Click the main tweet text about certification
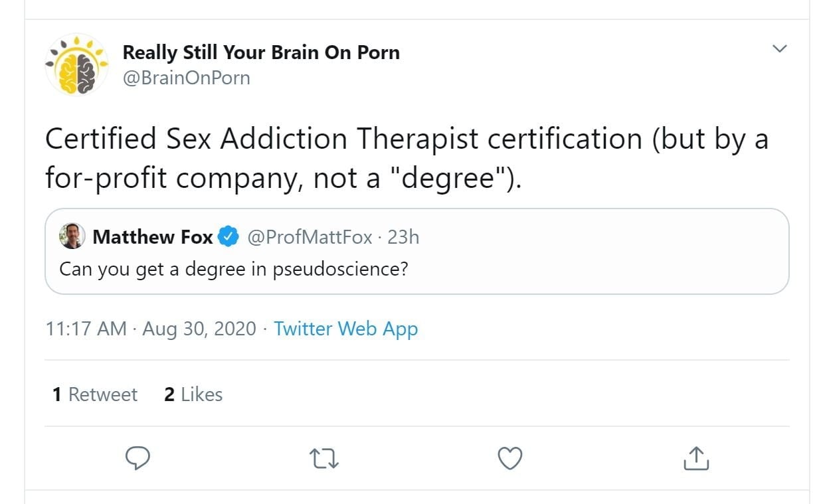 click(406, 158)
